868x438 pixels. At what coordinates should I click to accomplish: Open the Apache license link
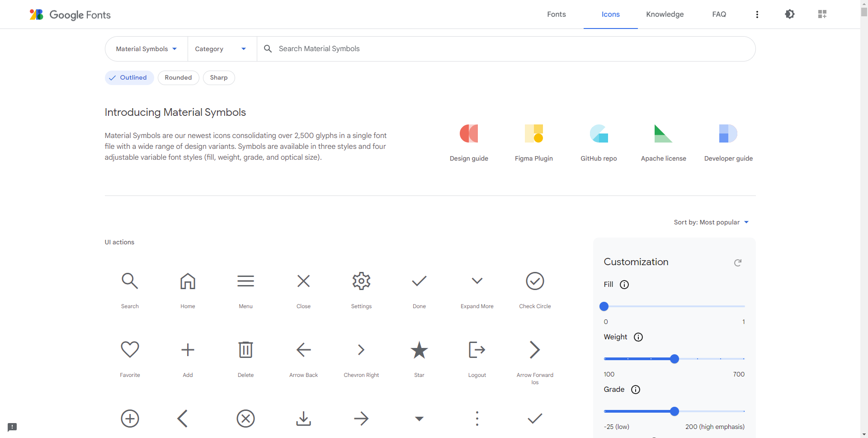pos(664,143)
